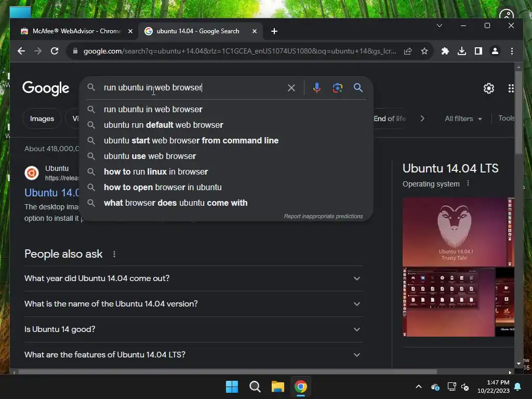Close the ubuntu 14.04 Google Search tab

(x=255, y=31)
